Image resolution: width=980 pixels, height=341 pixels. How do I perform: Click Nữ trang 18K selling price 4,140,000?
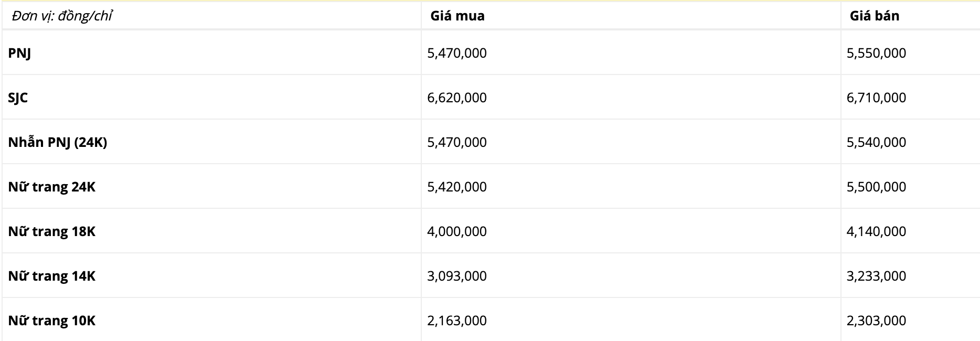coord(876,231)
